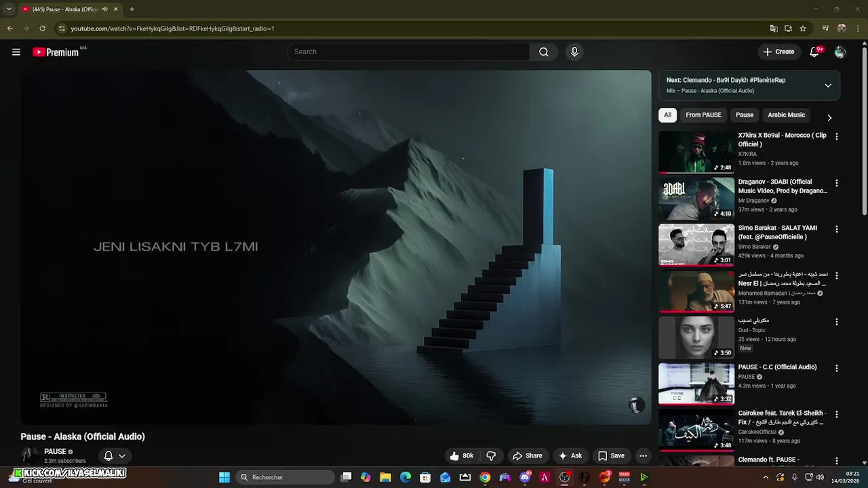Like the video showing 80k likes

tap(462, 456)
